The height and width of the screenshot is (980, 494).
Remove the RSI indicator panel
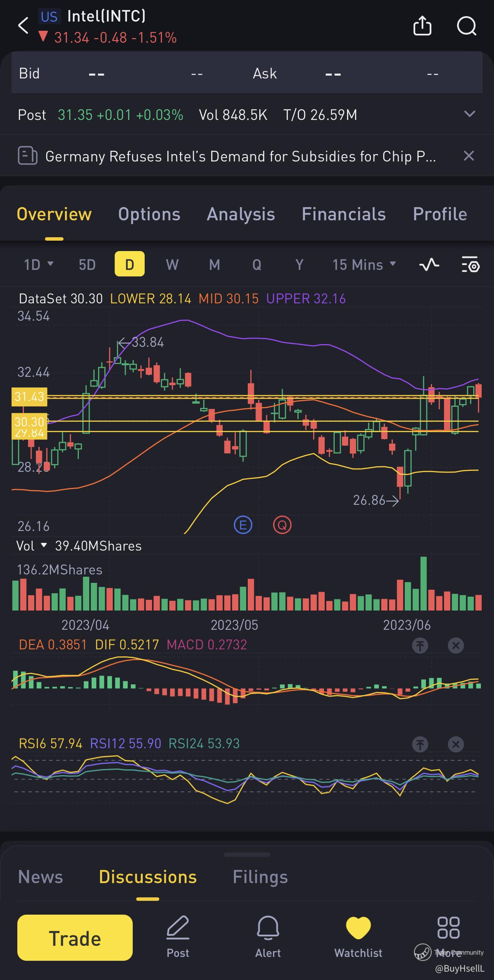tap(456, 744)
